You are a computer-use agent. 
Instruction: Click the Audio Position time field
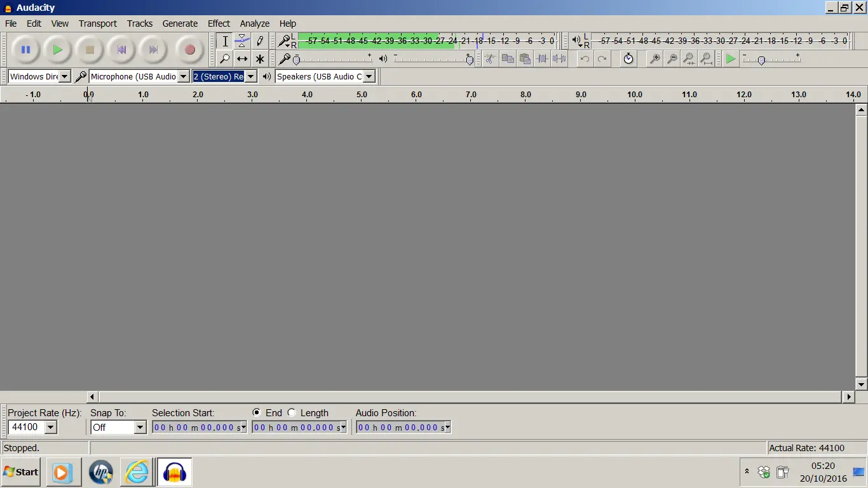403,428
